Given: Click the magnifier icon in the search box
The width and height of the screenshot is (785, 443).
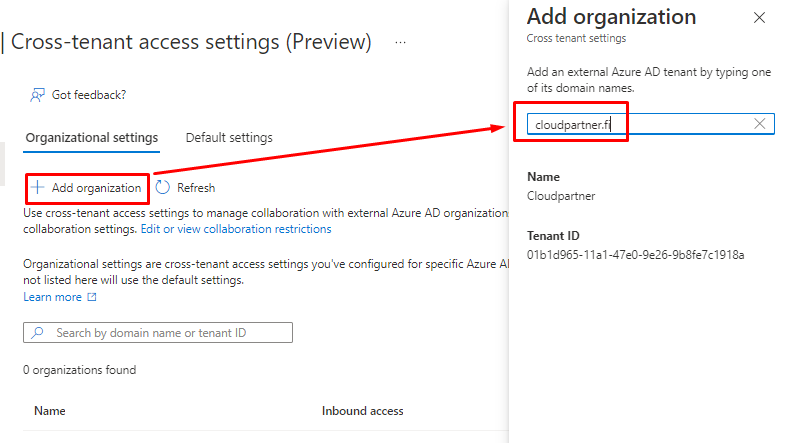Looking at the screenshot, I should [x=38, y=333].
